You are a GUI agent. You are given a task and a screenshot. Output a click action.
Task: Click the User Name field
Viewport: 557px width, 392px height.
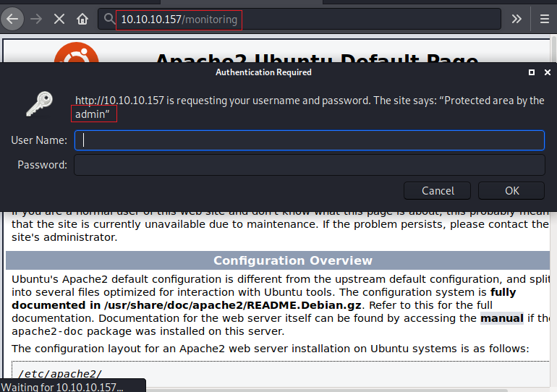[x=310, y=140]
